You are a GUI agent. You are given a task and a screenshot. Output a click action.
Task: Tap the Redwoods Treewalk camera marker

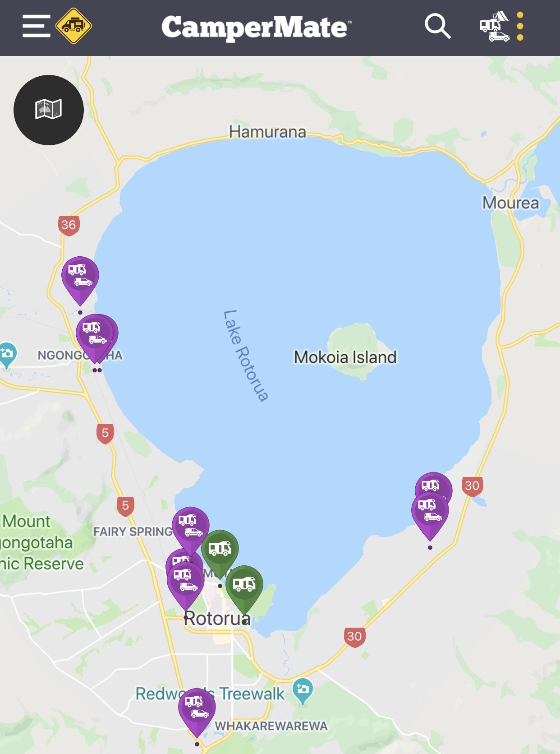pyautogui.click(x=303, y=691)
